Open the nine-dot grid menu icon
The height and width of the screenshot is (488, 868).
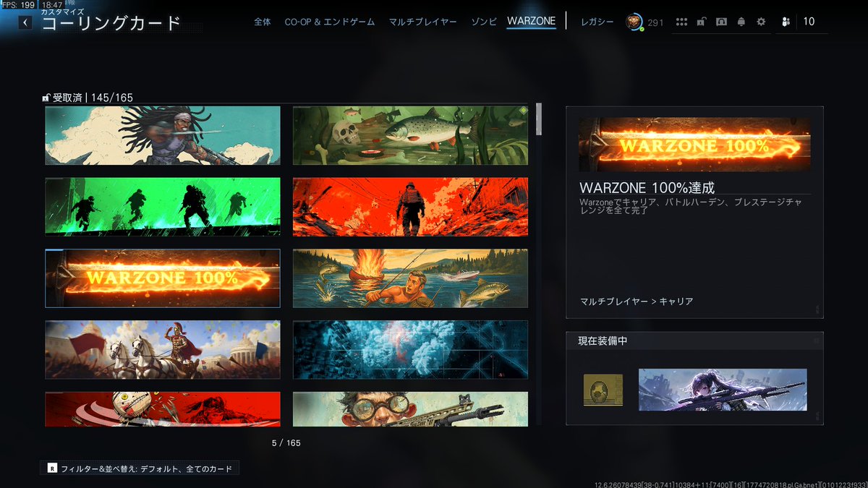click(x=681, y=22)
